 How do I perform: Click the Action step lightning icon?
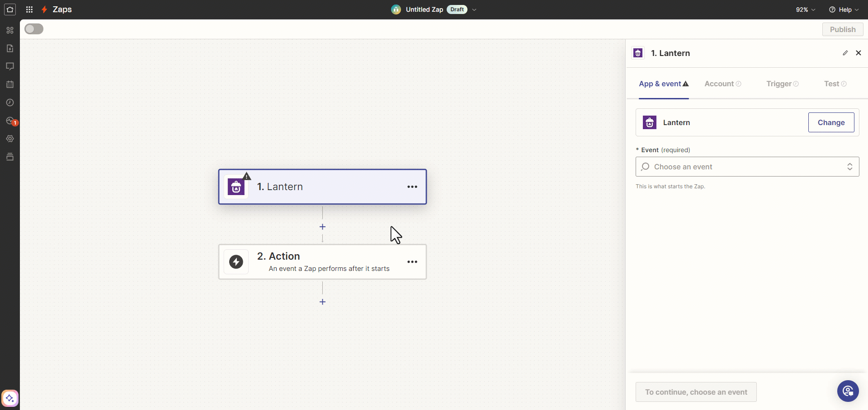tap(236, 262)
